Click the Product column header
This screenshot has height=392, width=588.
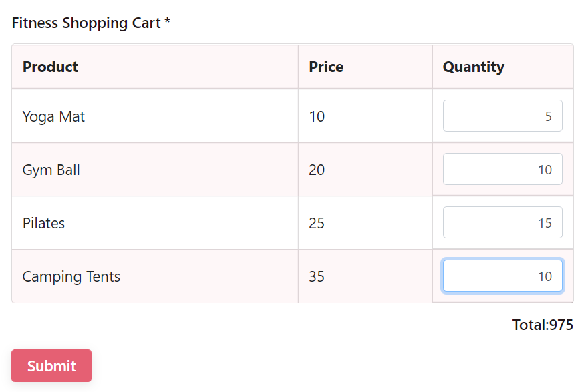[x=51, y=67]
